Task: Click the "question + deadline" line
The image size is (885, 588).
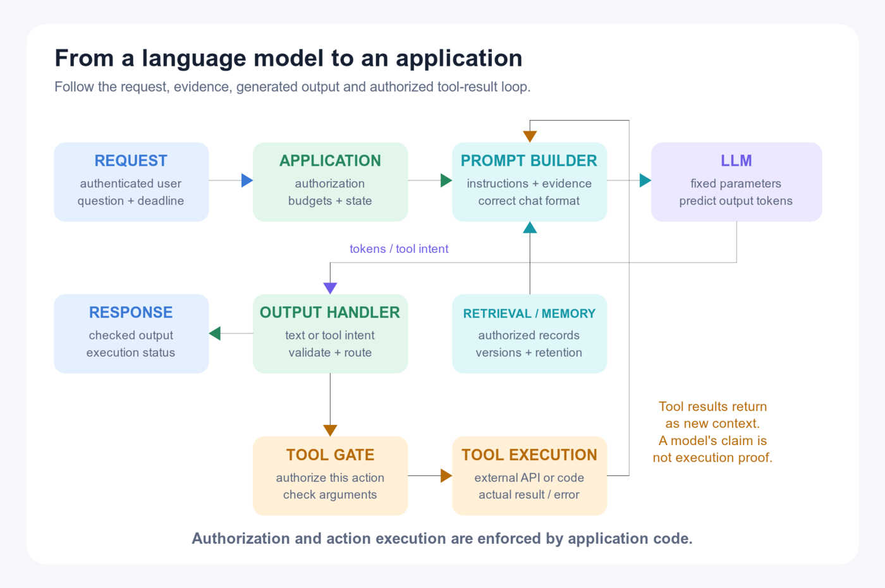Action: click(x=131, y=200)
